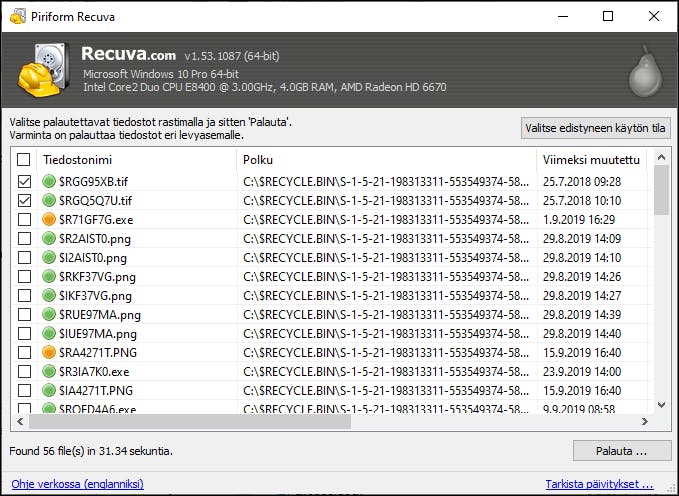Uncheck the $RGQ5Q7U.tif file checkbox
The image size is (679, 496).
click(24, 201)
